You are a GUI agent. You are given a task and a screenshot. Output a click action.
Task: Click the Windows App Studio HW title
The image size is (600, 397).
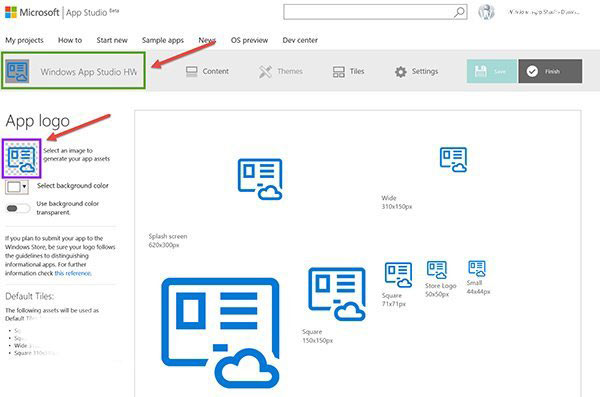click(x=88, y=72)
